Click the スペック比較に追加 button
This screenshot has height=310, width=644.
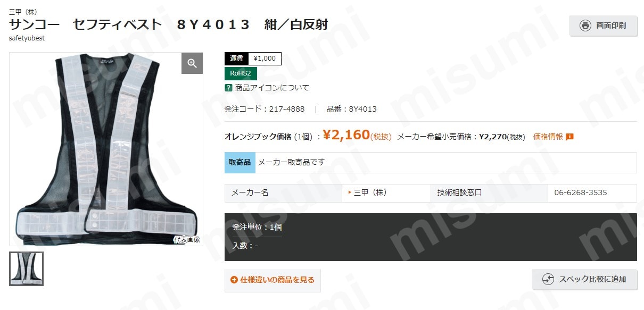pyautogui.click(x=584, y=279)
